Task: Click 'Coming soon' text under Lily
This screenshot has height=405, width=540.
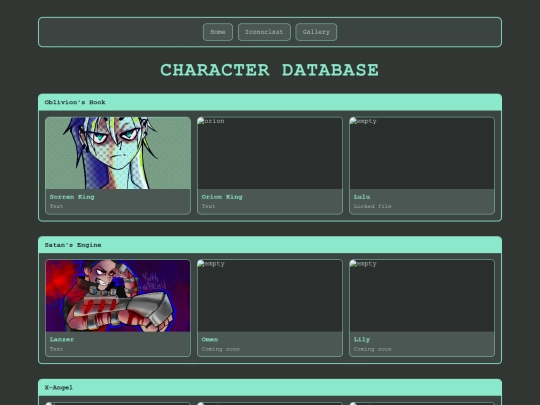Action: [373, 349]
